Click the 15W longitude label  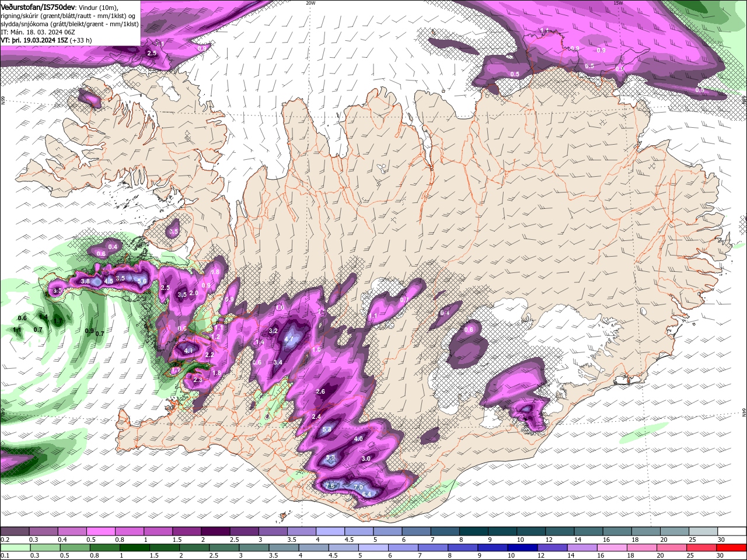619,3
